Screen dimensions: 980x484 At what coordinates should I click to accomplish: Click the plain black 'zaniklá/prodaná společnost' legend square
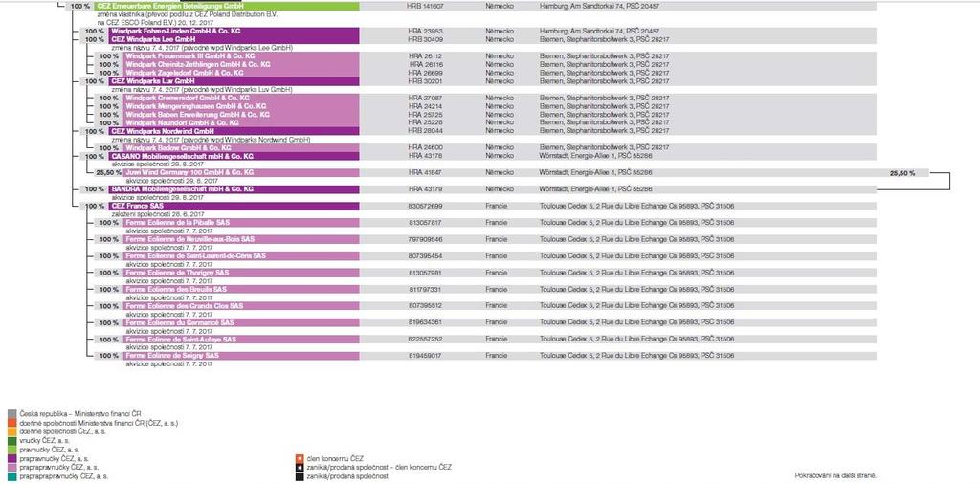tap(299, 476)
